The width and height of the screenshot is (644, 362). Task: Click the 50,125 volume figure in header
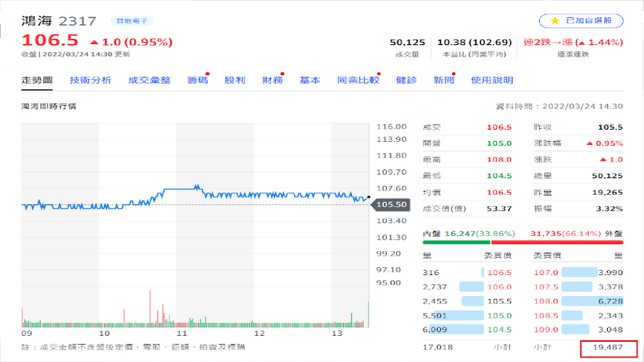[407, 42]
